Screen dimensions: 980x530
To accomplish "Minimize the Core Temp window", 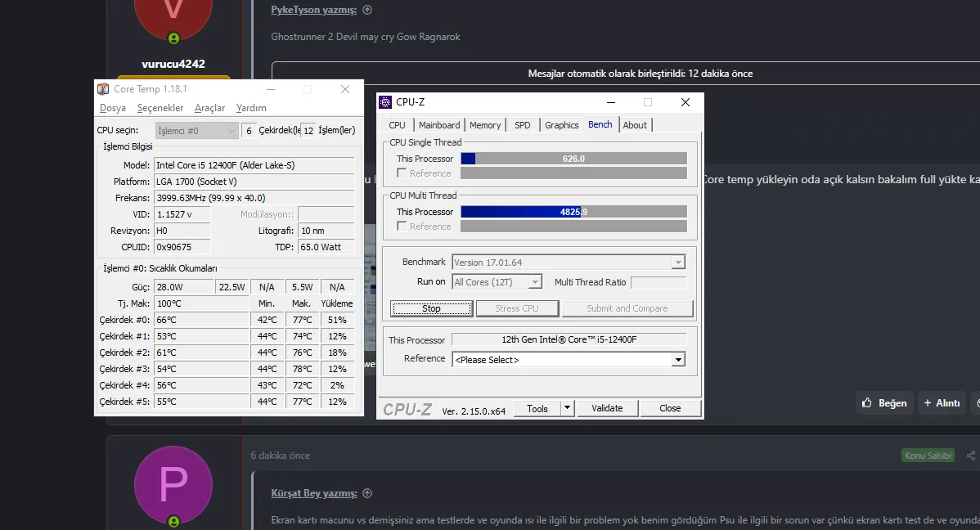I will (x=271, y=89).
